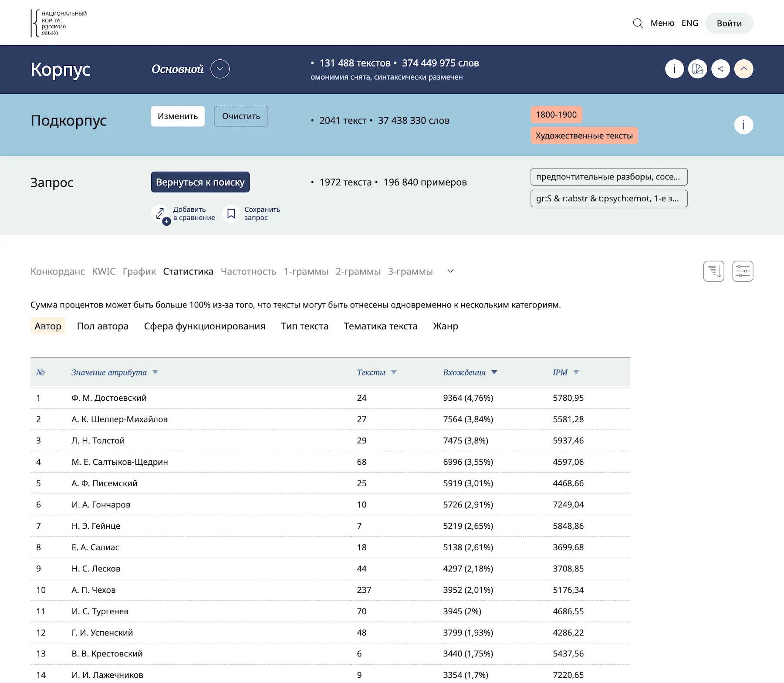The width and height of the screenshot is (784, 683).
Task: Select the Сфера функционирования attribute tab
Action: (205, 326)
